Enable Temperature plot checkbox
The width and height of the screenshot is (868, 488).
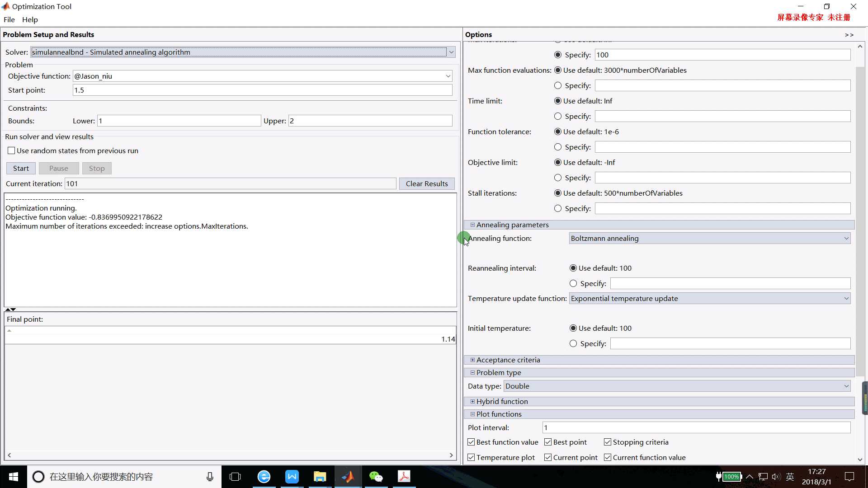coord(472,457)
